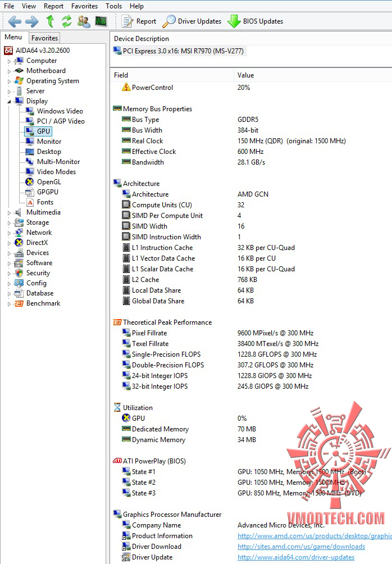Open Driver Updates from toolbar

(x=192, y=21)
